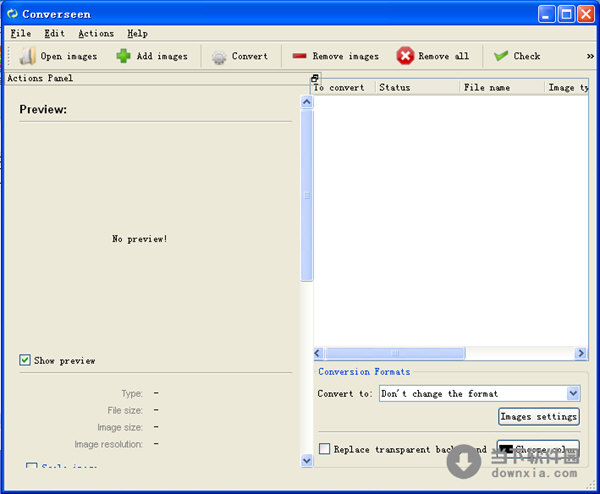This screenshot has height=494, width=600.
Task: Click the "Image size:" label
Action: [x=120, y=427]
